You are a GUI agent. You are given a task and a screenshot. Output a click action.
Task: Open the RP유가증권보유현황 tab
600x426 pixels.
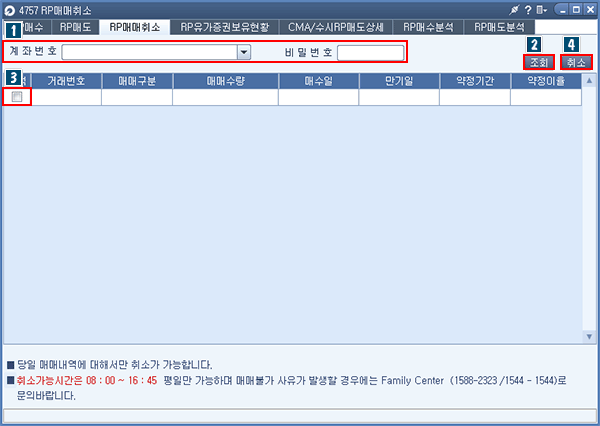(x=225, y=27)
